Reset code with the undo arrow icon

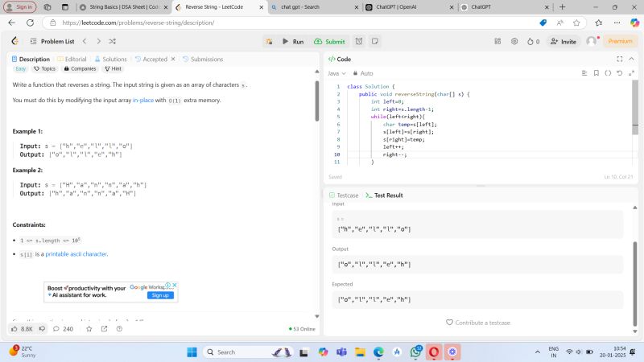click(619, 73)
